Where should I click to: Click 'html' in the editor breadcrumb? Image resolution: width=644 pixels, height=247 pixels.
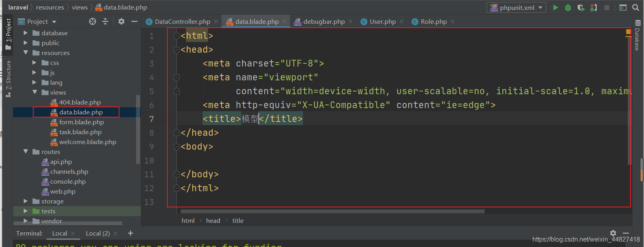tap(188, 220)
